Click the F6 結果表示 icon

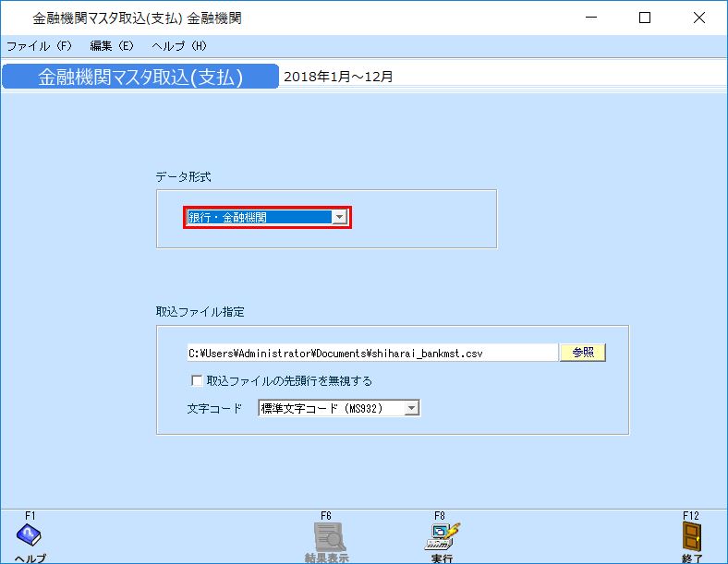pyautogui.click(x=329, y=537)
